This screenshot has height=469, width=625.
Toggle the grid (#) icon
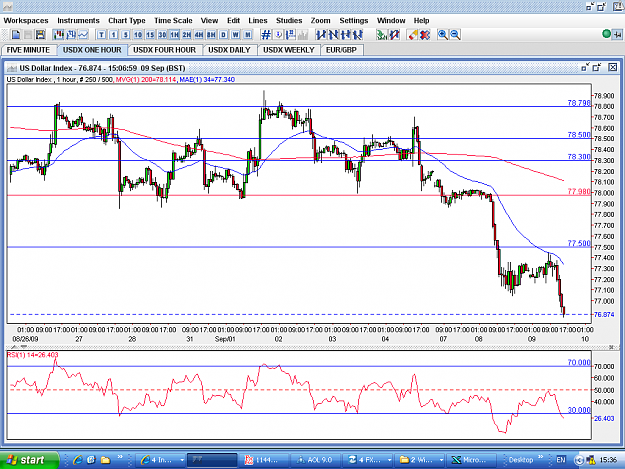click(266, 35)
